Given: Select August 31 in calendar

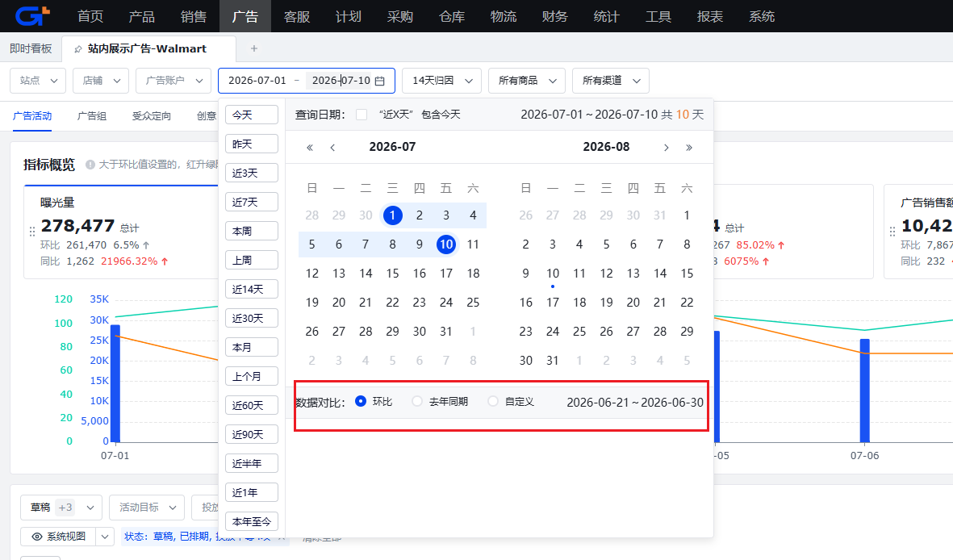Looking at the screenshot, I should [553, 361].
